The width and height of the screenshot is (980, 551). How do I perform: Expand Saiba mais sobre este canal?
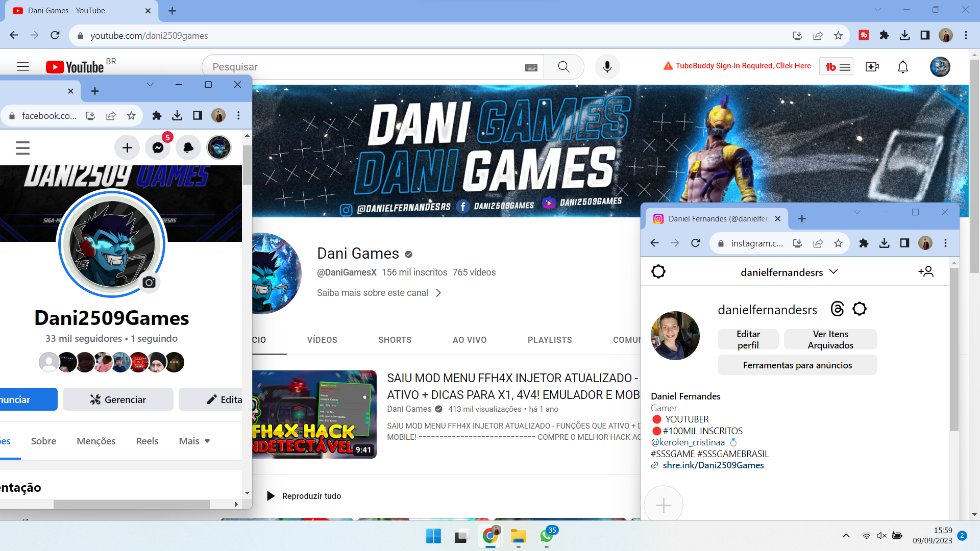(379, 293)
